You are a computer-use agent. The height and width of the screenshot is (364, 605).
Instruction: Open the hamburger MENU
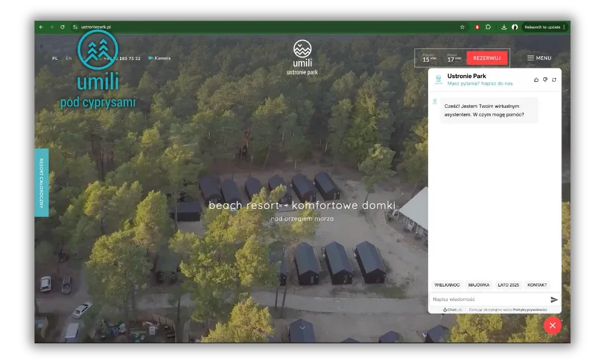(x=539, y=58)
